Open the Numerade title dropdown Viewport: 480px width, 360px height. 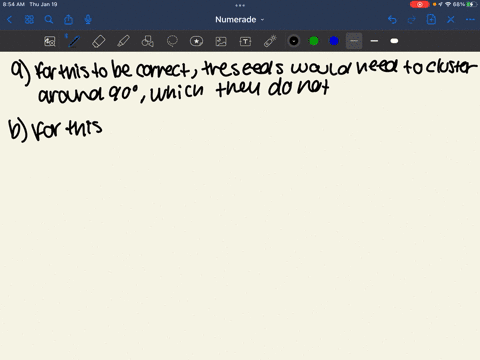240,20
